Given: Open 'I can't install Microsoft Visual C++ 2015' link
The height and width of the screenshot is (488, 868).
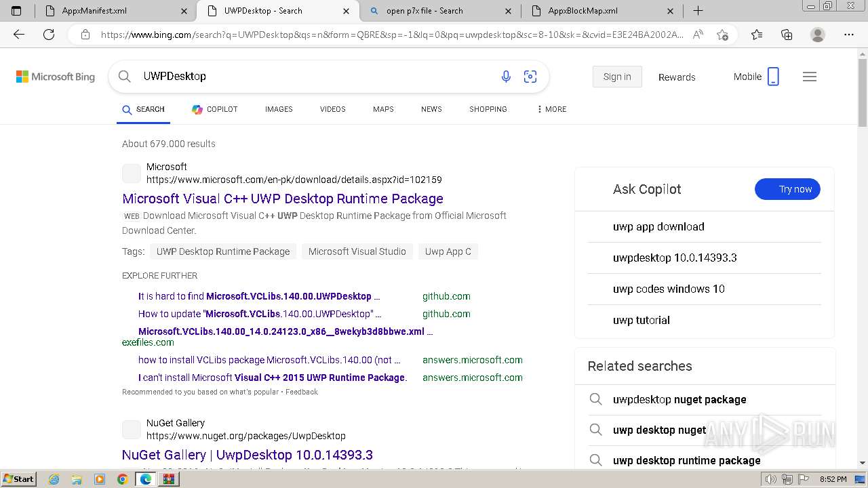Looking at the screenshot, I should point(273,378).
